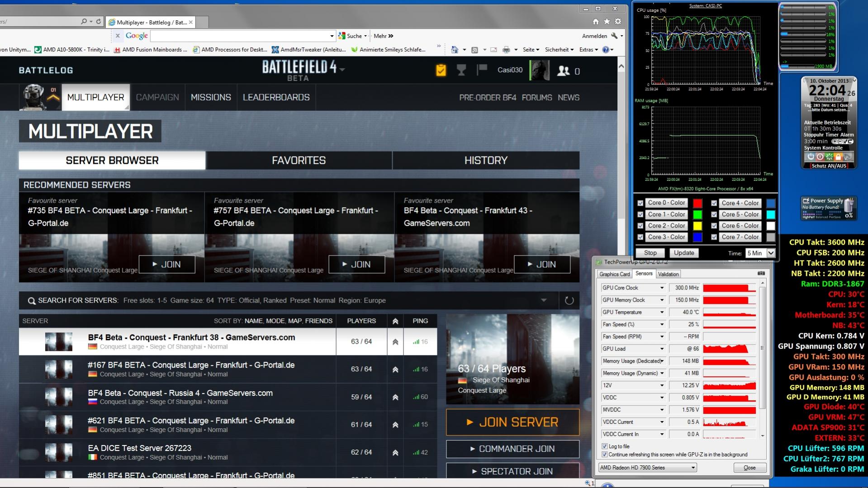The image size is (868, 488).
Task: Open the Battlefield 4 game selector dropdown arrow
Action: pos(342,69)
